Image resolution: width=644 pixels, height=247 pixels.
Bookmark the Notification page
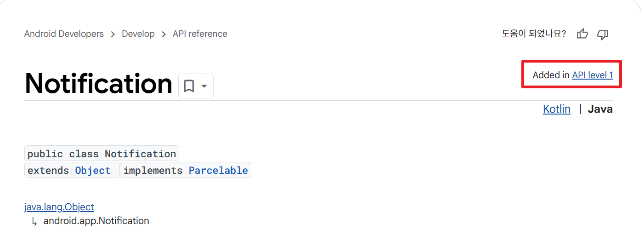click(189, 86)
